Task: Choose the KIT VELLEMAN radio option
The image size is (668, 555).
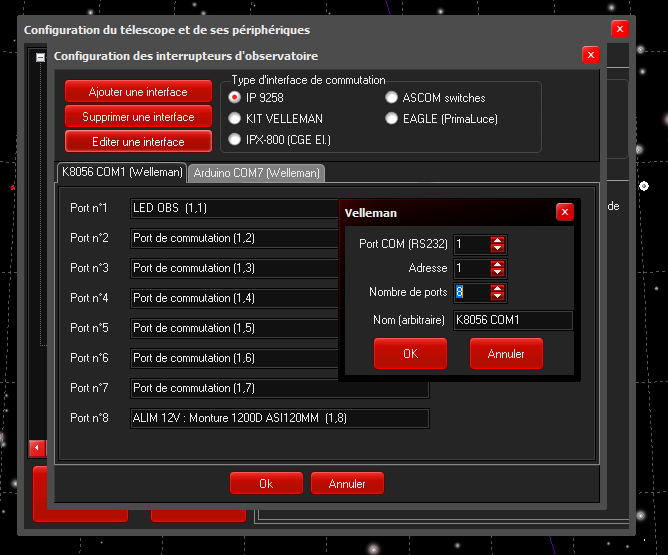Action: tap(235, 119)
